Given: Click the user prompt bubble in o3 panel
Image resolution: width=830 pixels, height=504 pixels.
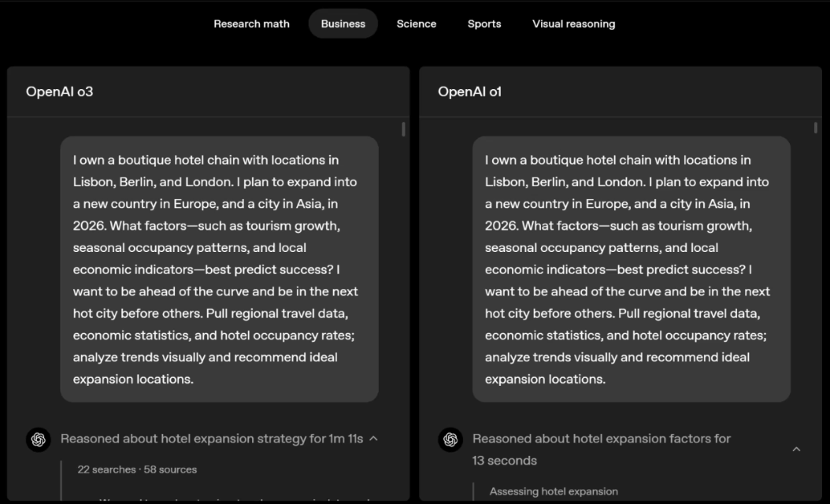Looking at the screenshot, I should pos(219,269).
